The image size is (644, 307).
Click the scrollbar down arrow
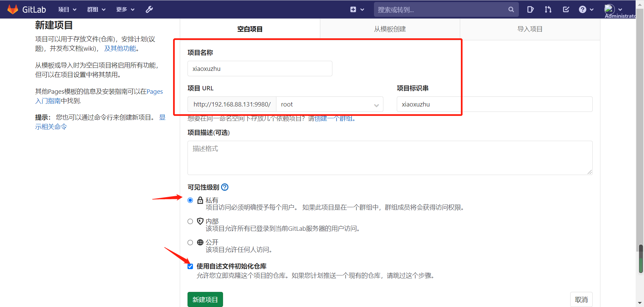click(640, 303)
